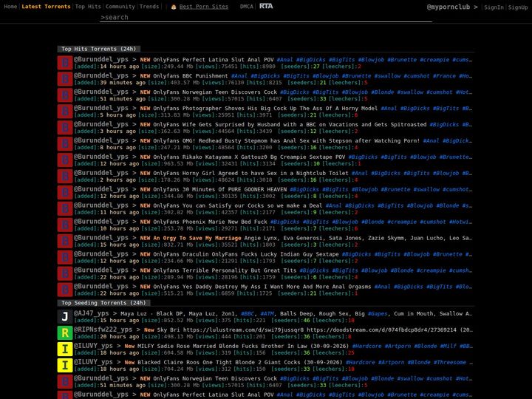Click the red B avatar on the 247.21 Mb row

click(65, 144)
